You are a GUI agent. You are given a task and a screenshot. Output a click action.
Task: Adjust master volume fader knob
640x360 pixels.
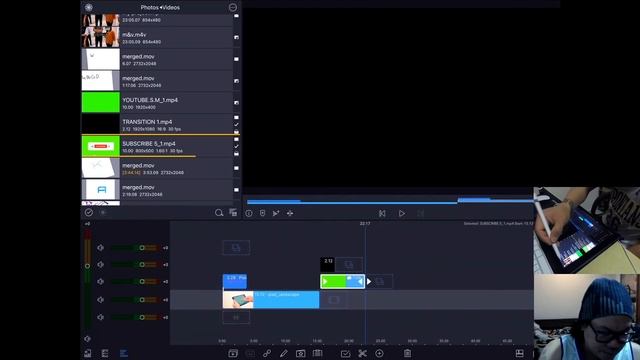pyautogui.click(x=87, y=266)
